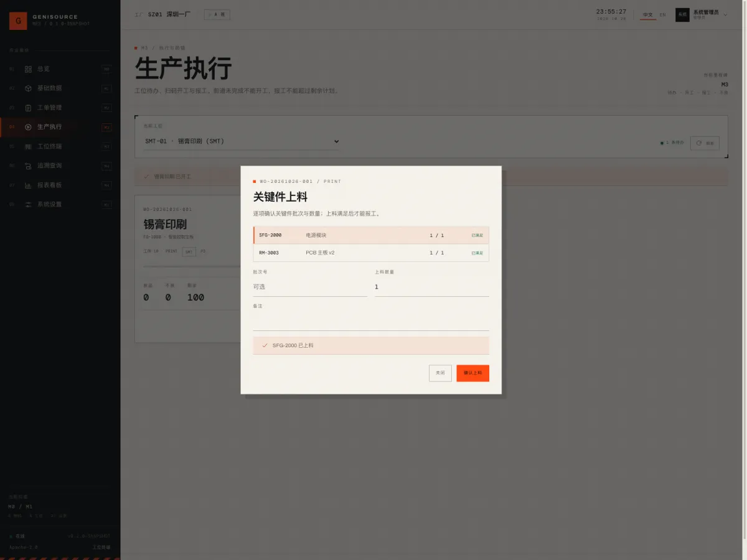The width and height of the screenshot is (747, 560).
Task: Click the 锡膏印刷 card title
Action: (165, 225)
